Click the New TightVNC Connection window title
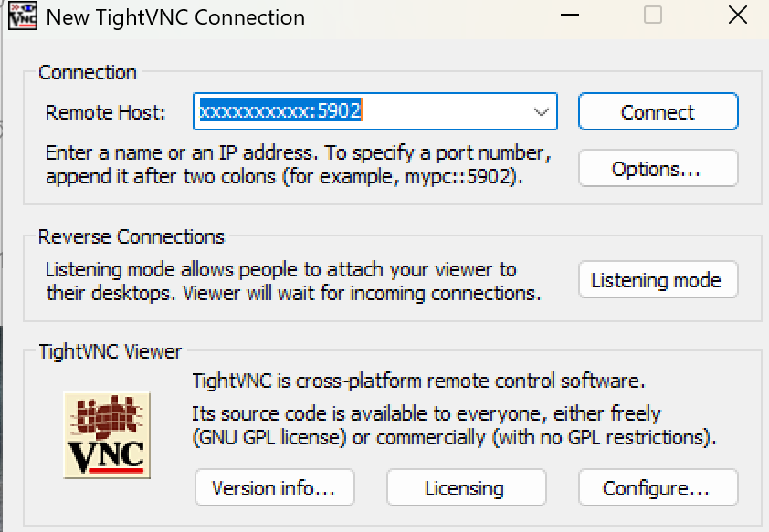769x532 pixels. 175,17
